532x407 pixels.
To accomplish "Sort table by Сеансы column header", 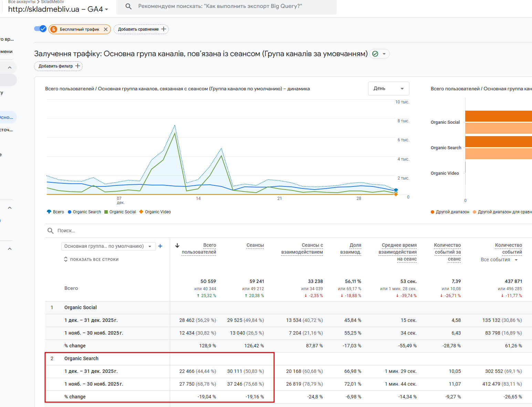I will [x=255, y=245].
